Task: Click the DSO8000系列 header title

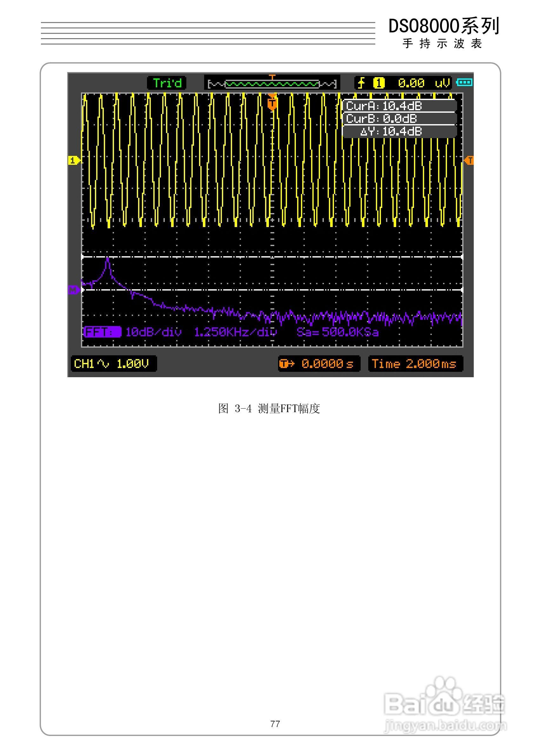Action: click(x=444, y=26)
